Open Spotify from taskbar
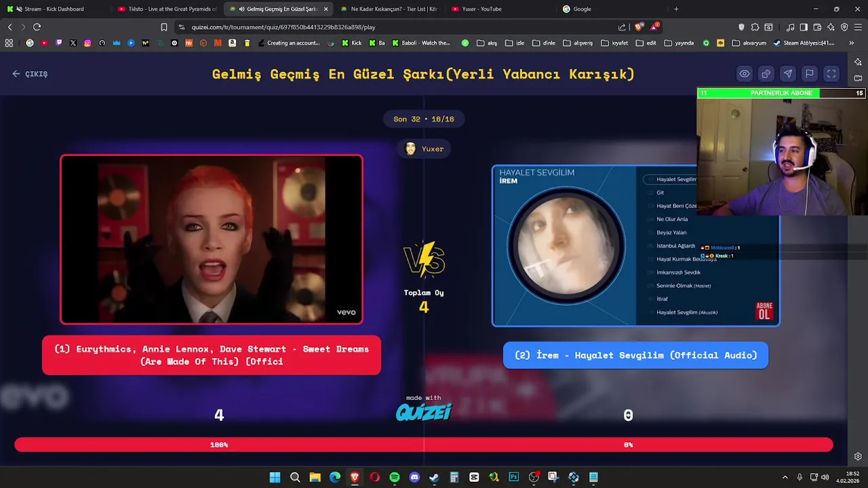The height and width of the screenshot is (488, 868). pos(395,477)
